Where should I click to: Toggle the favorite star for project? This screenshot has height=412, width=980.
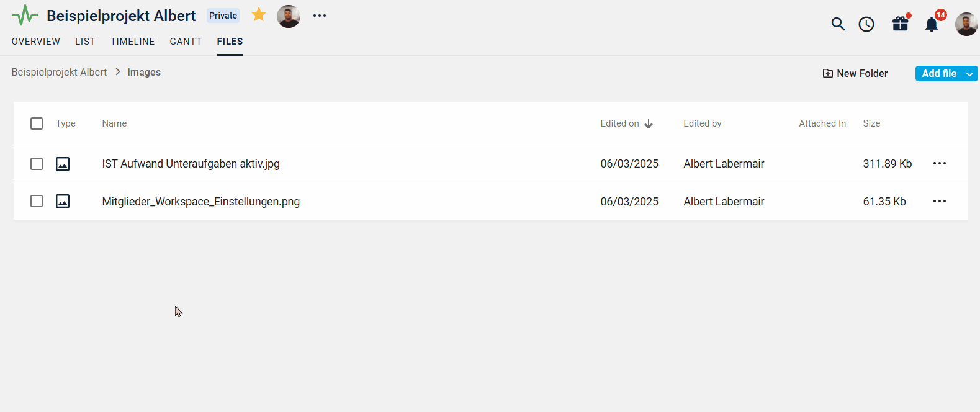[x=259, y=15]
